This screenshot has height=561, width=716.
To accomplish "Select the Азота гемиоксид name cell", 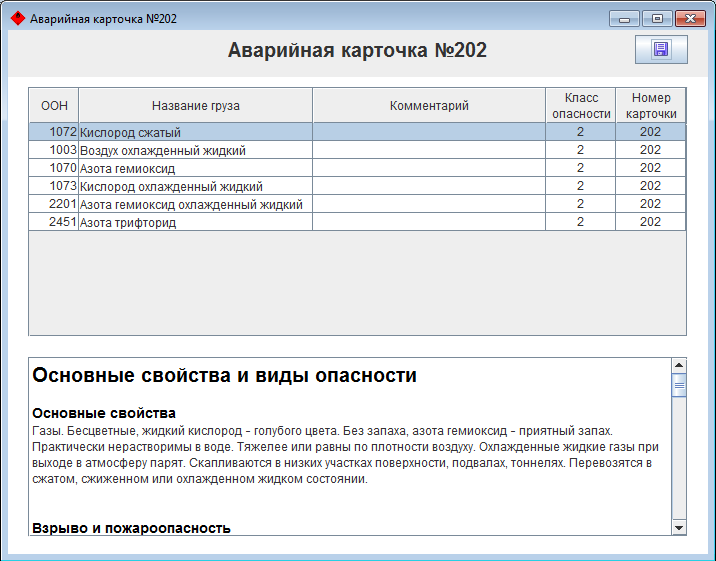I will point(195,168).
